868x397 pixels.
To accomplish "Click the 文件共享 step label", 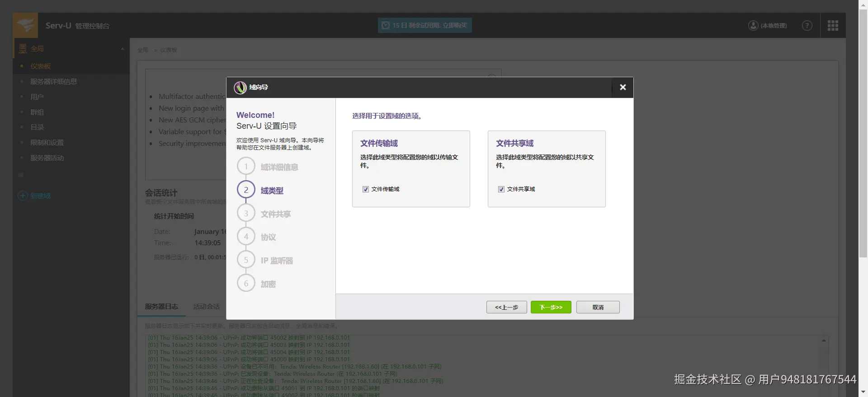I will pyautogui.click(x=276, y=214).
